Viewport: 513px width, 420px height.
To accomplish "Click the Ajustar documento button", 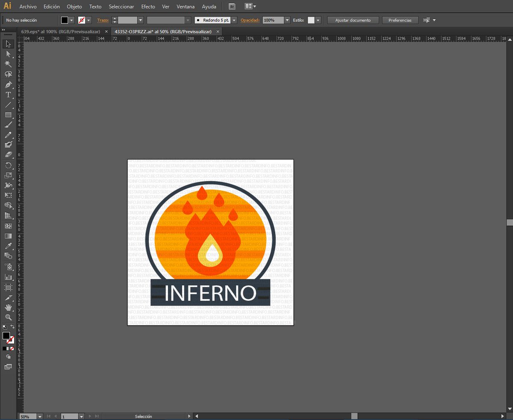I will coord(353,20).
